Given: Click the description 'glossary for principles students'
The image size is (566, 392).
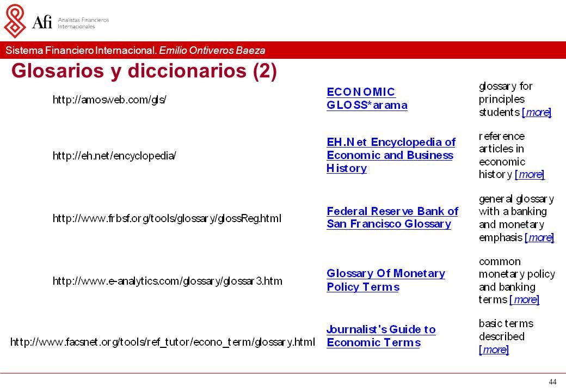Looking at the screenshot, I should click(506, 99).
